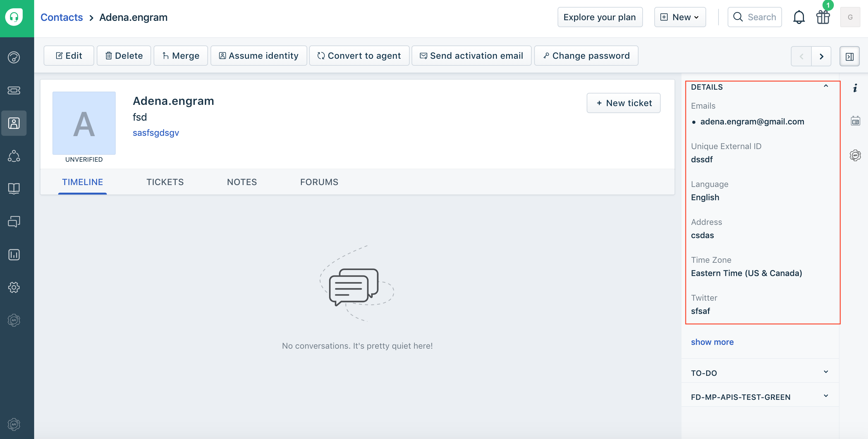Switch to the NOTES tab
868x439 pixels.
coord(242,182)
